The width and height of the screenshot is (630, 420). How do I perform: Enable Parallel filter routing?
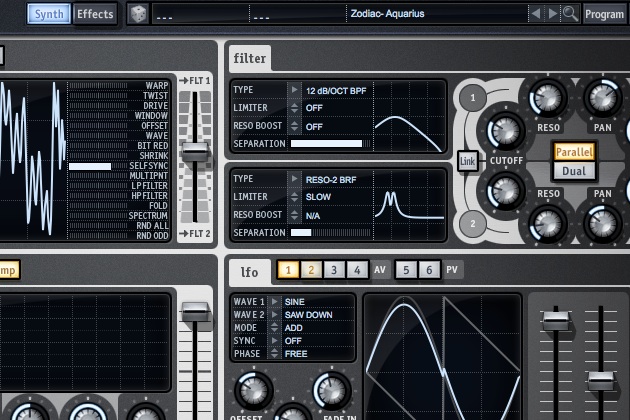574,152
